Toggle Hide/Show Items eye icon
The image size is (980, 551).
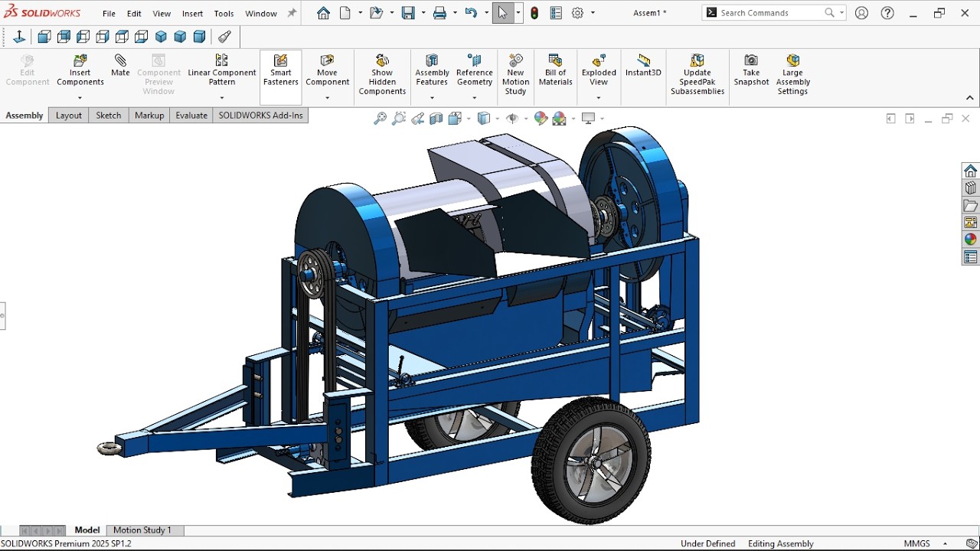512,118
